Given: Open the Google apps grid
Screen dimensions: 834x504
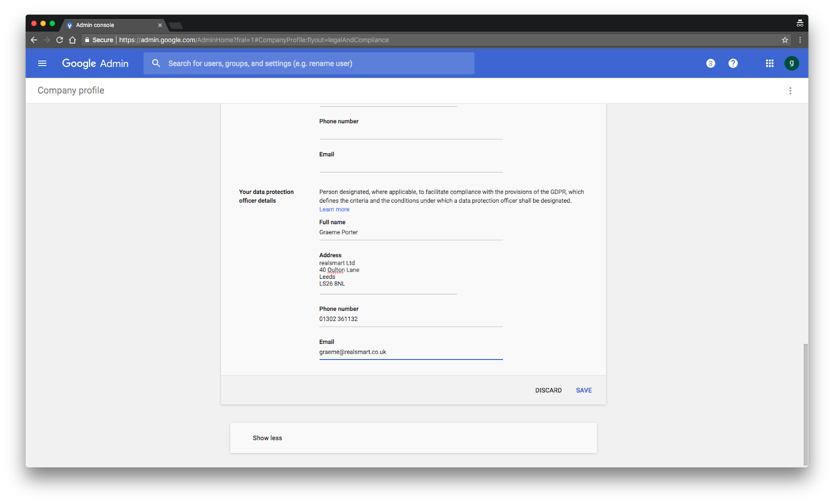Looking at the screenshot, I should (x=769, y=63).
